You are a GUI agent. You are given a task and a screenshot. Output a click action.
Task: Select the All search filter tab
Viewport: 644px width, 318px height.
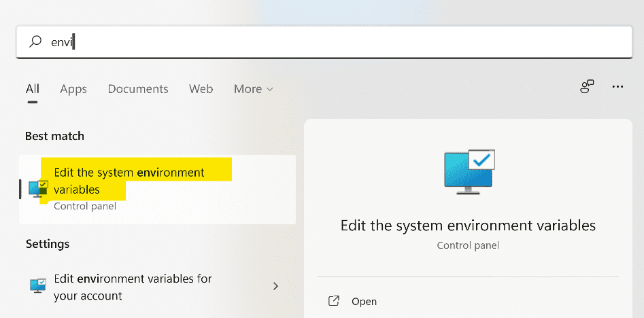pos(33,89)
